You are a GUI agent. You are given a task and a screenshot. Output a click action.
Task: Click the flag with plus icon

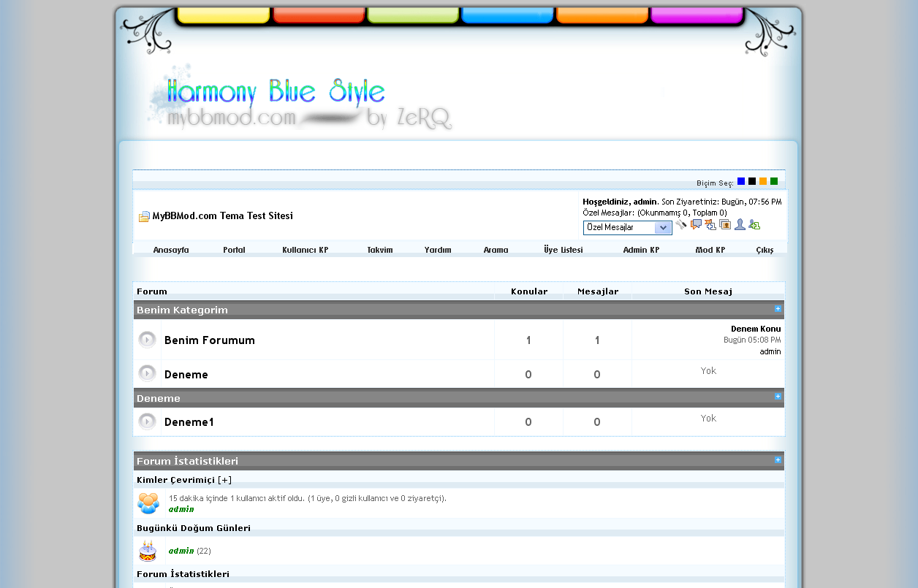710,225
